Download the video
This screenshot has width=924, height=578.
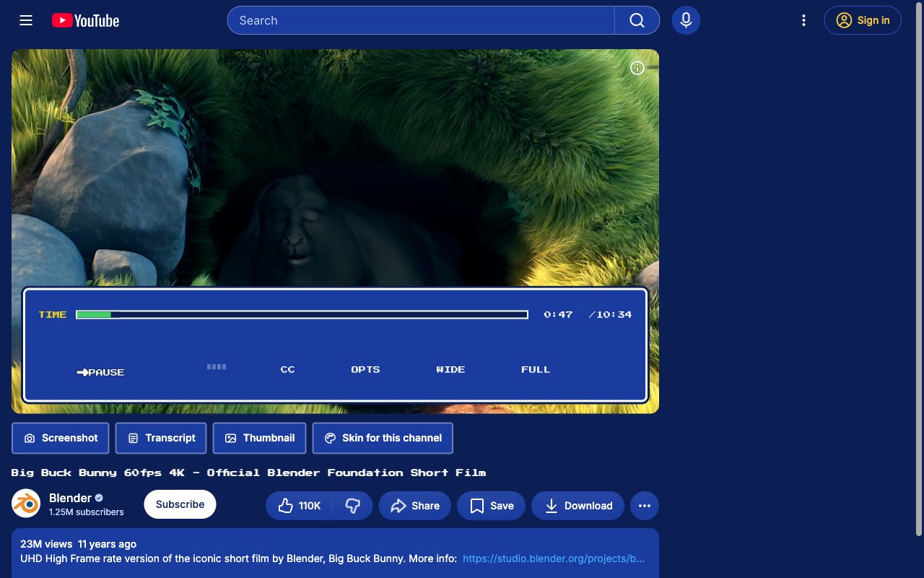click(578, 506)
